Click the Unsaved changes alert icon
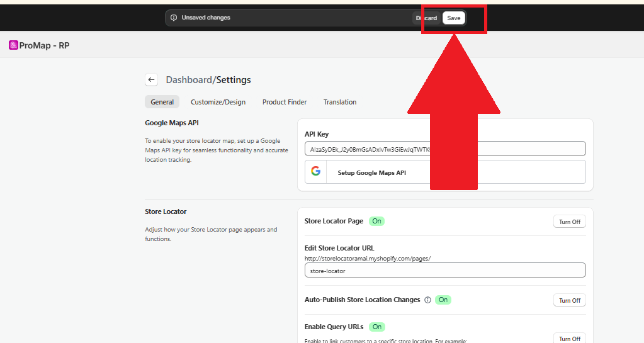 point(174,18)
